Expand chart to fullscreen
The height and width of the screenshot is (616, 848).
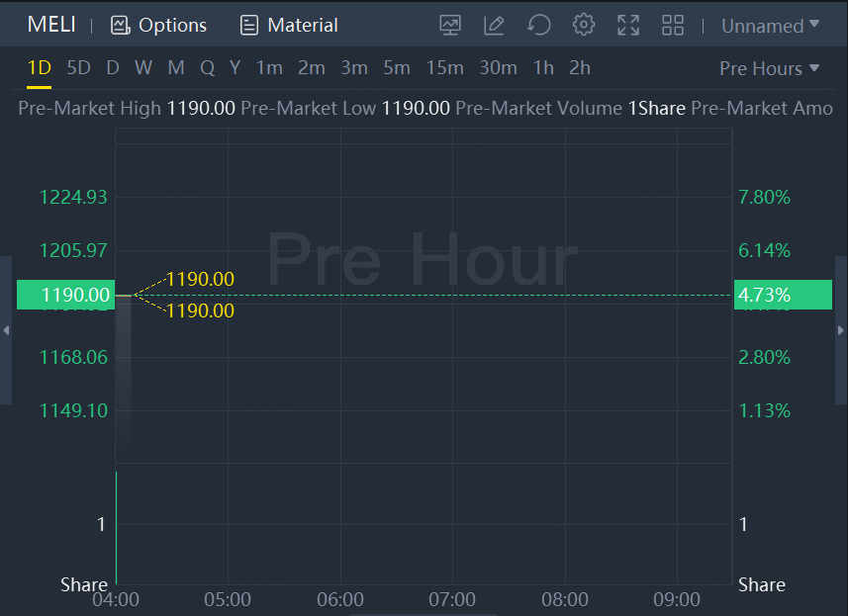pyautogui.click(x=628, y=26)
